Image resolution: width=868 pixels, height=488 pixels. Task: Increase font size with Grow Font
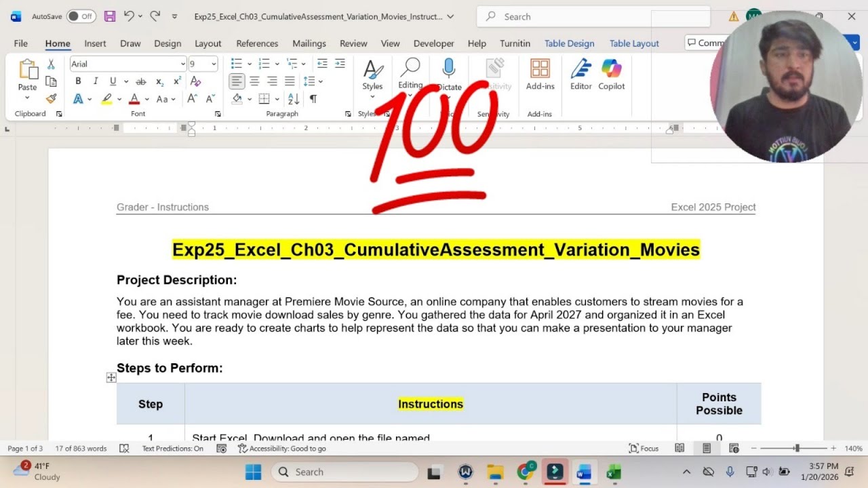point(192,99)
